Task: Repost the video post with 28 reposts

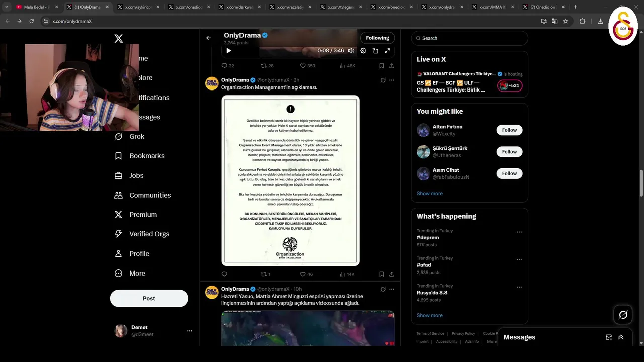Action: (267, 66)
